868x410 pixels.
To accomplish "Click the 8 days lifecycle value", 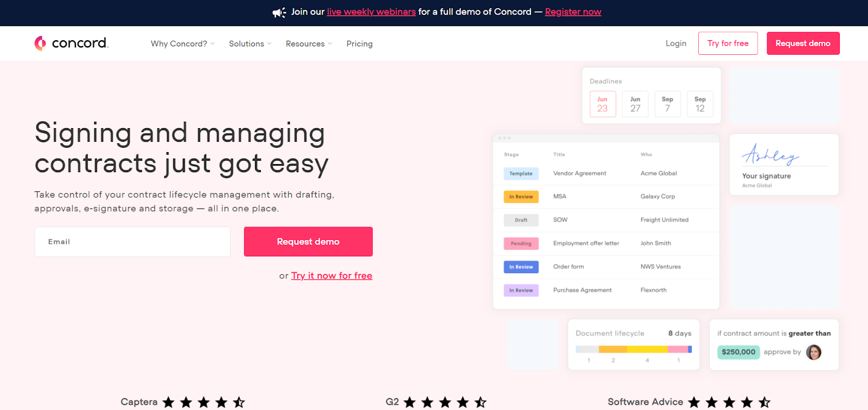I will tap(680, 333).
